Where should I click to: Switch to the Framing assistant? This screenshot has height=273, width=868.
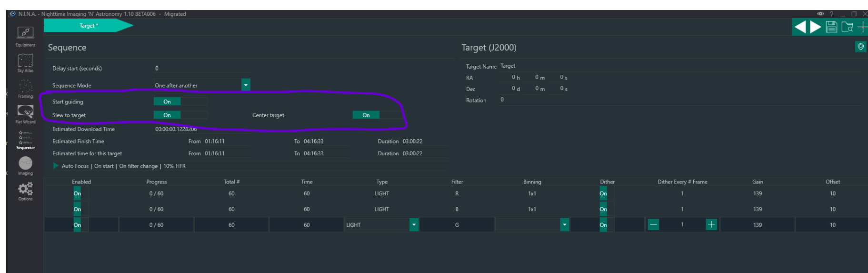[x=25, y=89]
